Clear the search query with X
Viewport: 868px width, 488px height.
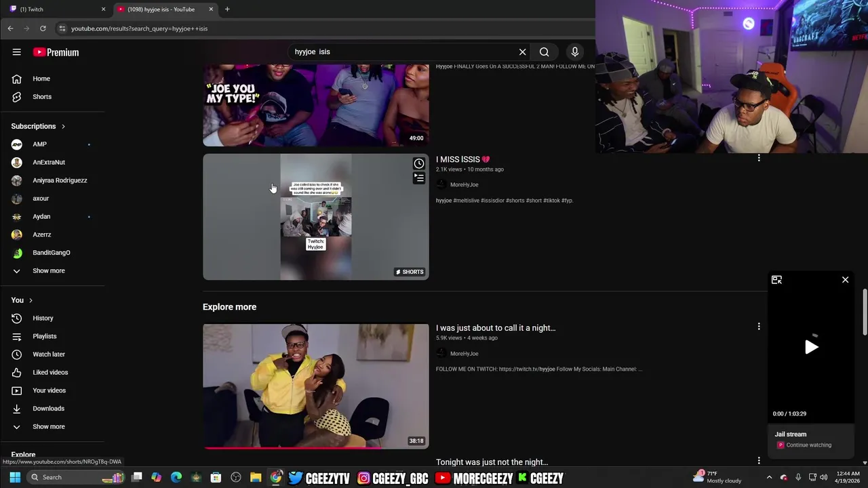(x=522, y=52)
